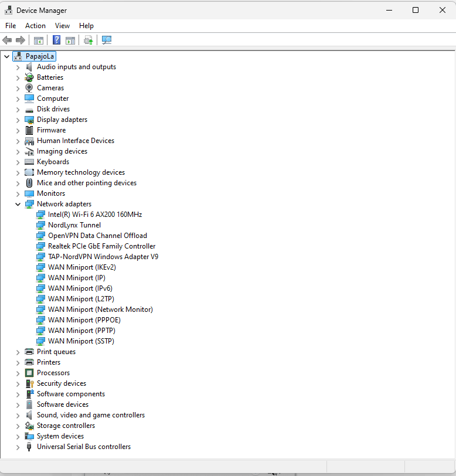456x476 pixels.
Task: Expand Memory technology devices
Action: (x=18, y=173)
